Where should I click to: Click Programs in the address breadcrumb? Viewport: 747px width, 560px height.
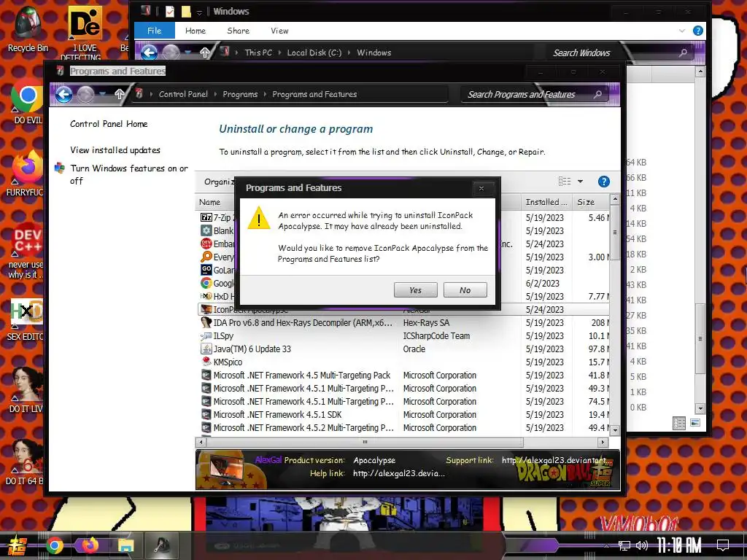tap(240, 94)
